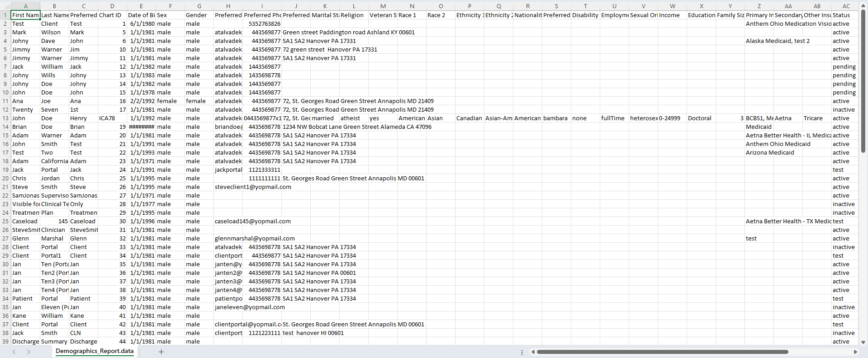
Task: Select column D by its header
Action: pos(112,6)
